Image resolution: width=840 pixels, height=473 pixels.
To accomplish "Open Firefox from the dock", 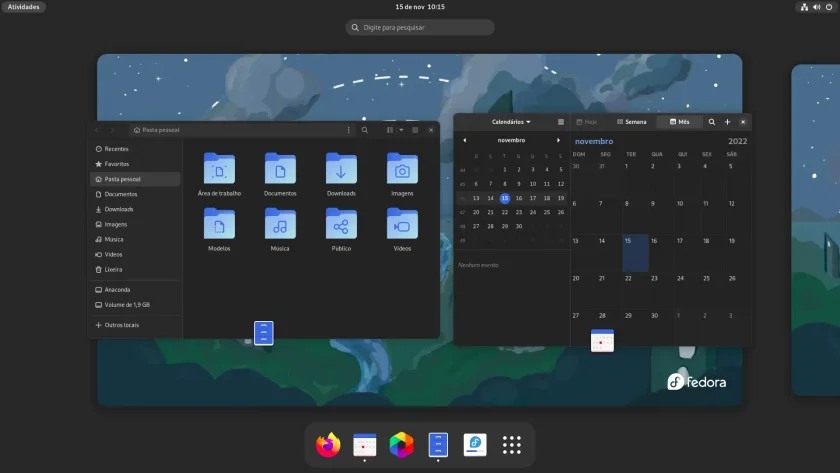I will coord(328,445).
